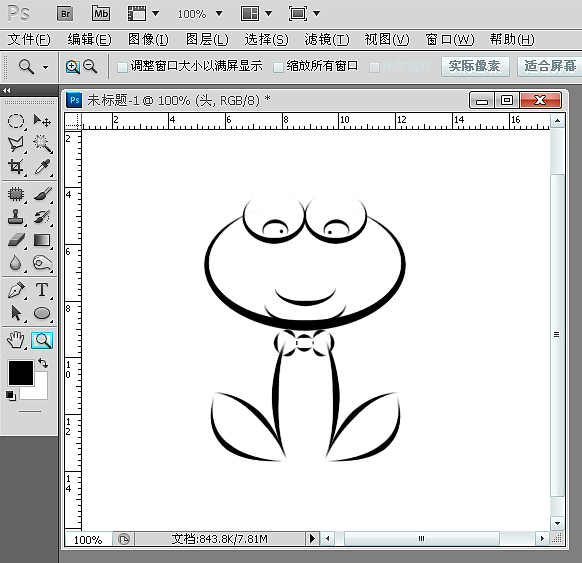Click the horizontal scrollbar right arrow
This screenshot has width=582, height=563.
click(x=542, y=538)
